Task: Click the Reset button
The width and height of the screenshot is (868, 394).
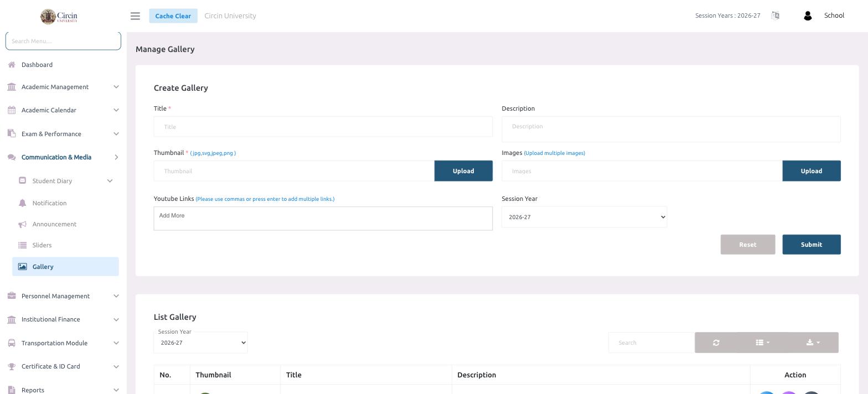Action: pyautogui.click(x=748, y=245)
